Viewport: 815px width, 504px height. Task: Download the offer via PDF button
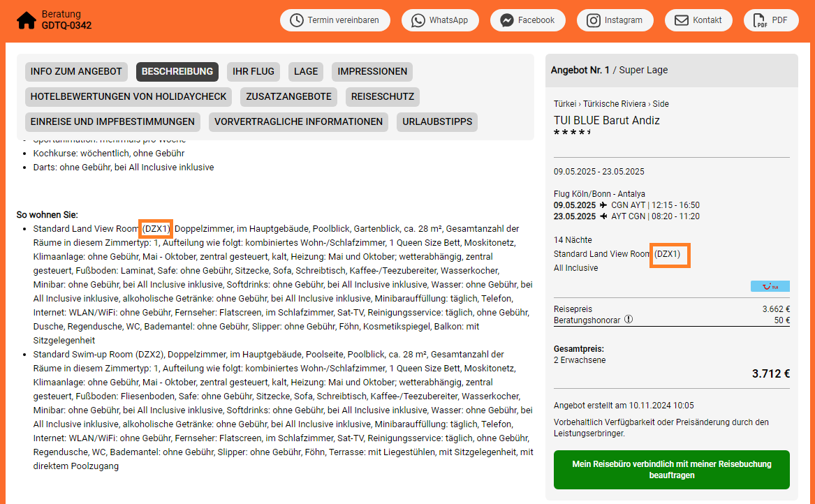[x=771, y=20]
